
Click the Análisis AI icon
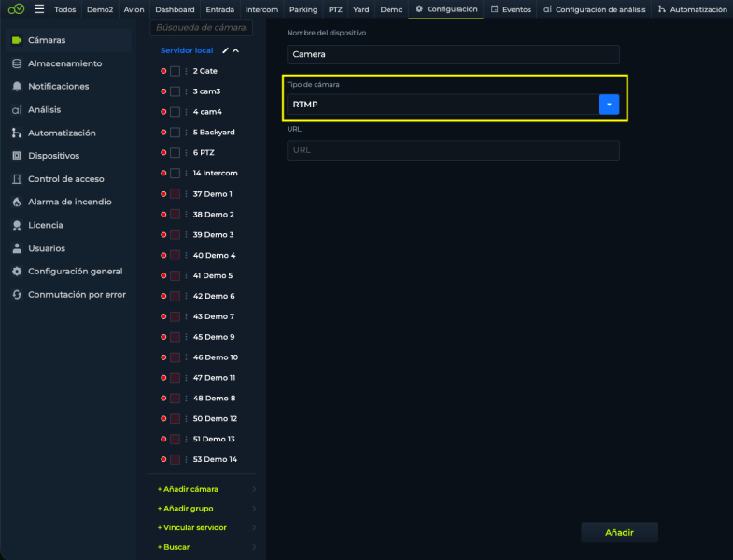point(17,110)
